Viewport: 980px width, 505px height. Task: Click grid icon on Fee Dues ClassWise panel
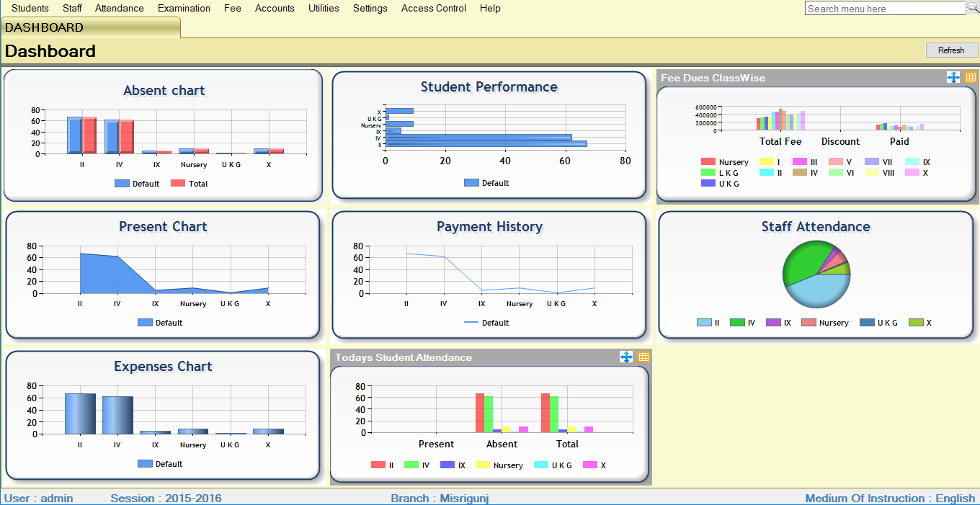(x=970, y=78)
